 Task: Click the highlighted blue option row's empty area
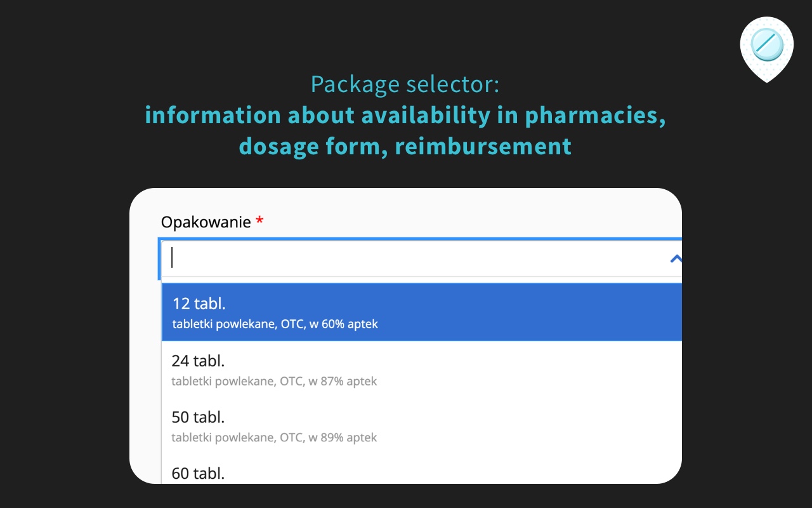539,312
